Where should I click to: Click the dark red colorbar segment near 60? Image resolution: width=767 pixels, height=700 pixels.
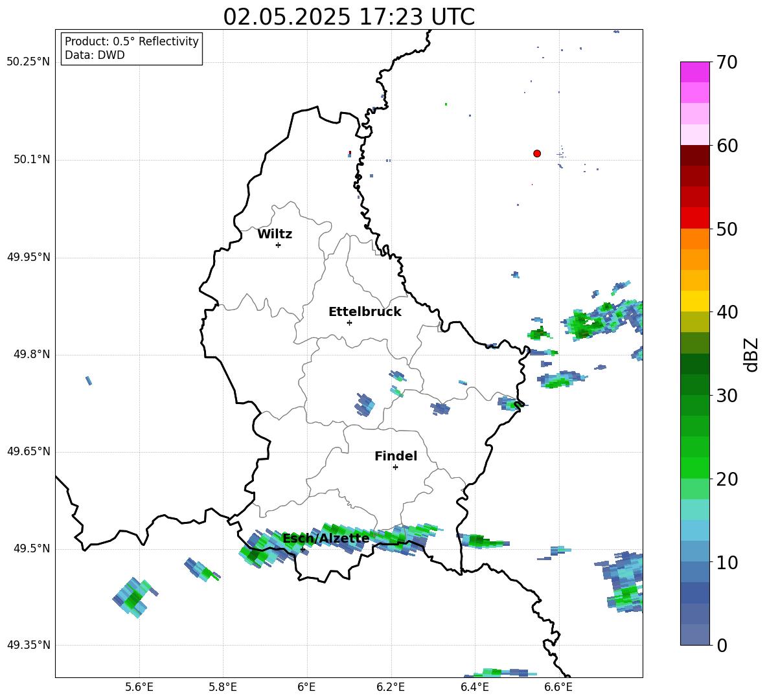(694, 155)
